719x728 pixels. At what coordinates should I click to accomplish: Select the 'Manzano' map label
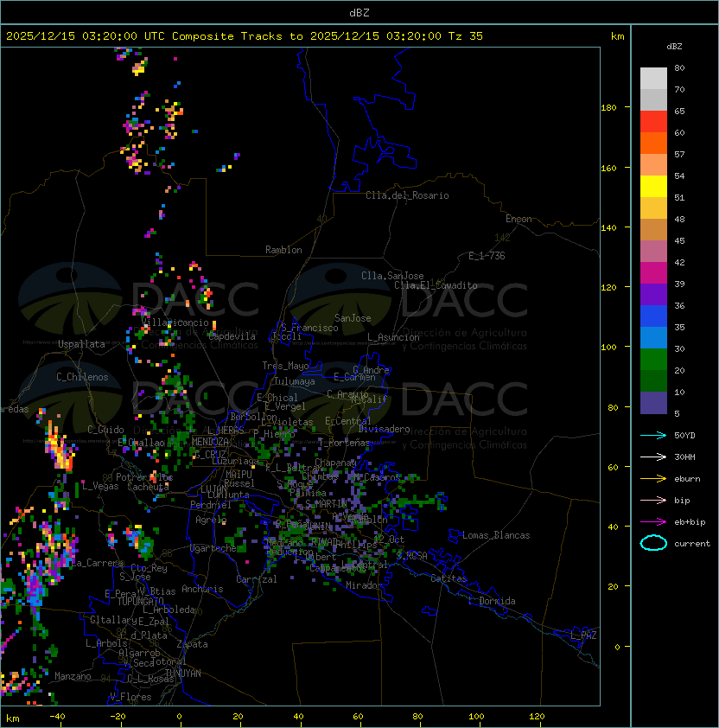(73, 676)
